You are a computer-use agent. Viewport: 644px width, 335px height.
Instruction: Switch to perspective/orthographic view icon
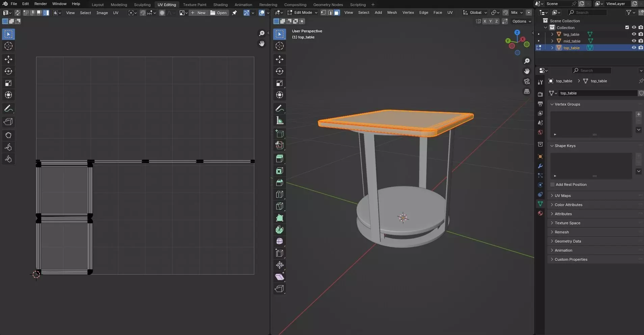[x=527, y=91]
